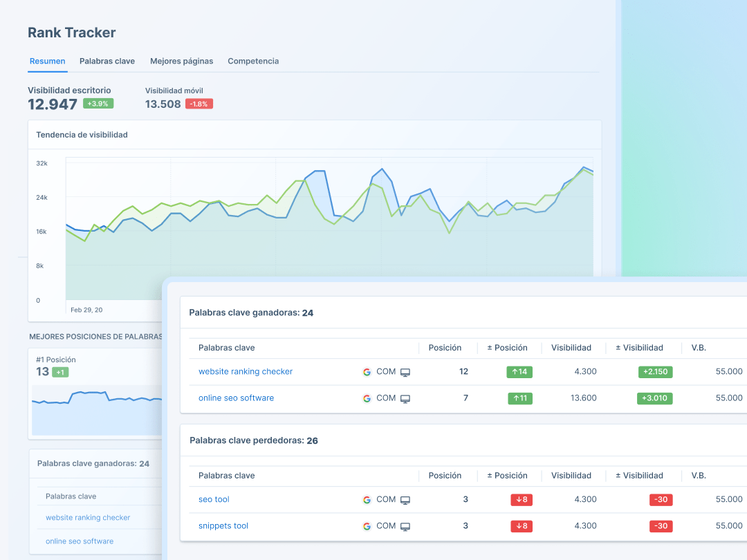Click desktop monitor icon for seo tool
Screen dimensions: 747x560
pos(405,500)
